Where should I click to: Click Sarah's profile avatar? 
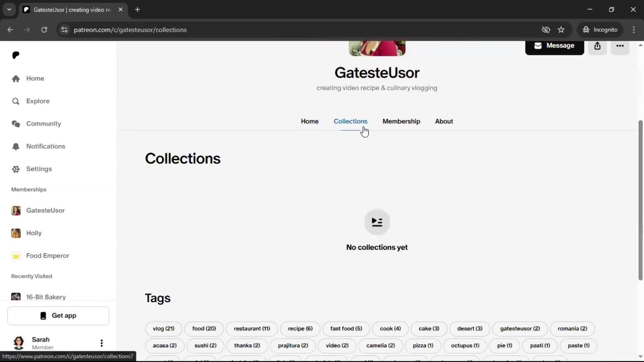coord(18,343)
